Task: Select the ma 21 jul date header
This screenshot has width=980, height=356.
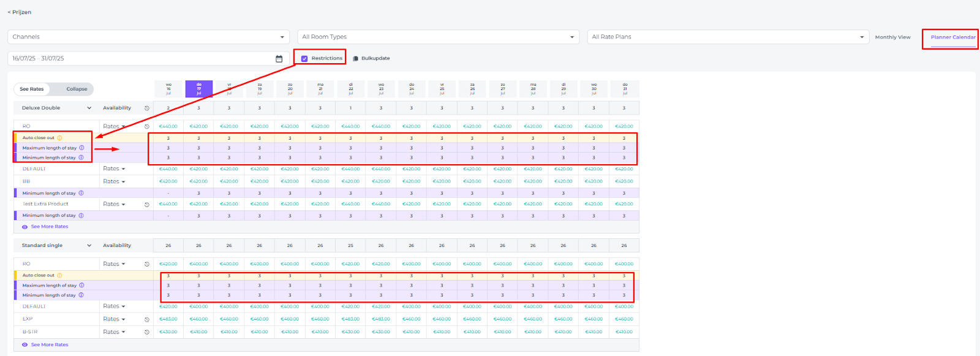Action: (x=320, y=89)
